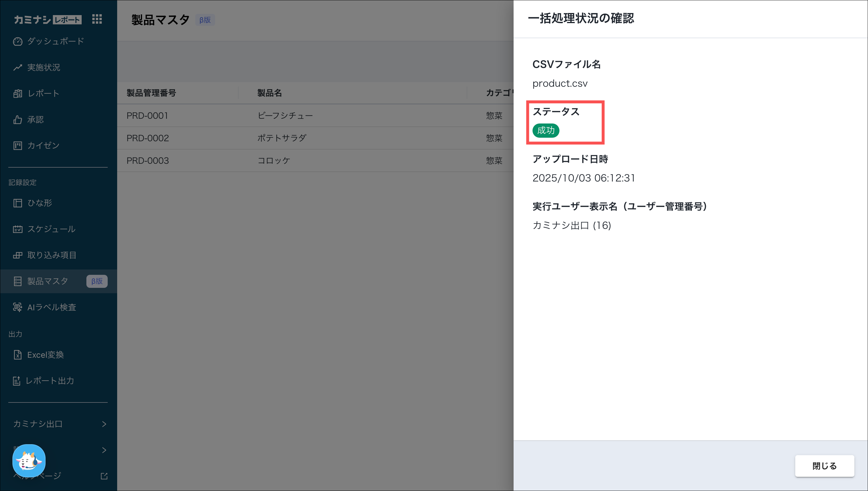Click the app grid launcher icon
Image resolution: width=868 pixels, height=491 pixels.
tap(97, 19)
